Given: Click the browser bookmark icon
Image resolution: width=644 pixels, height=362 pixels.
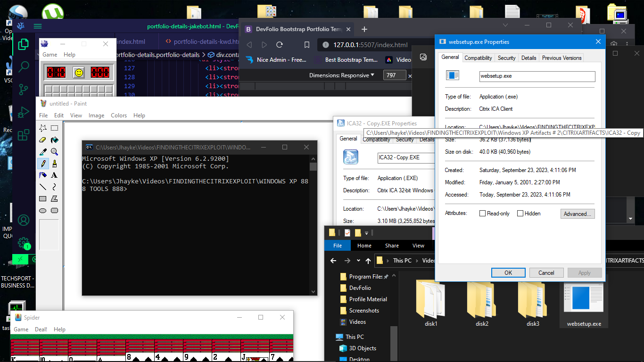Looking at the screenshot, I should [307, 45].
